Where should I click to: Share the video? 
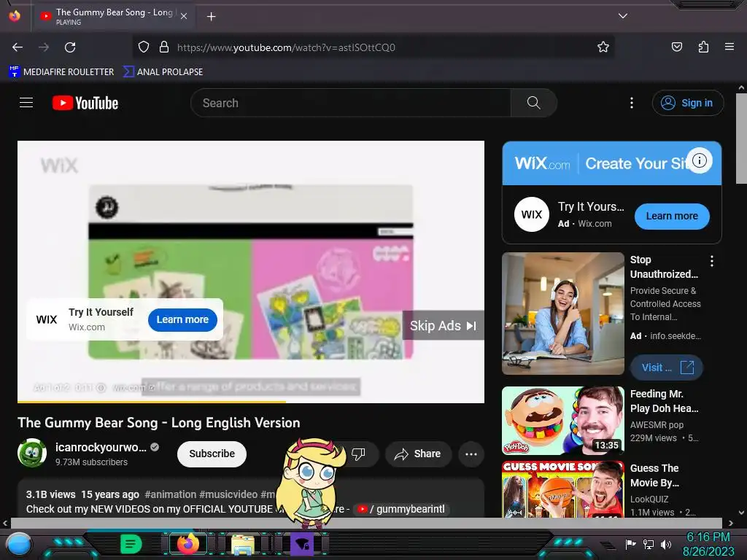click(x=418, y=454)
